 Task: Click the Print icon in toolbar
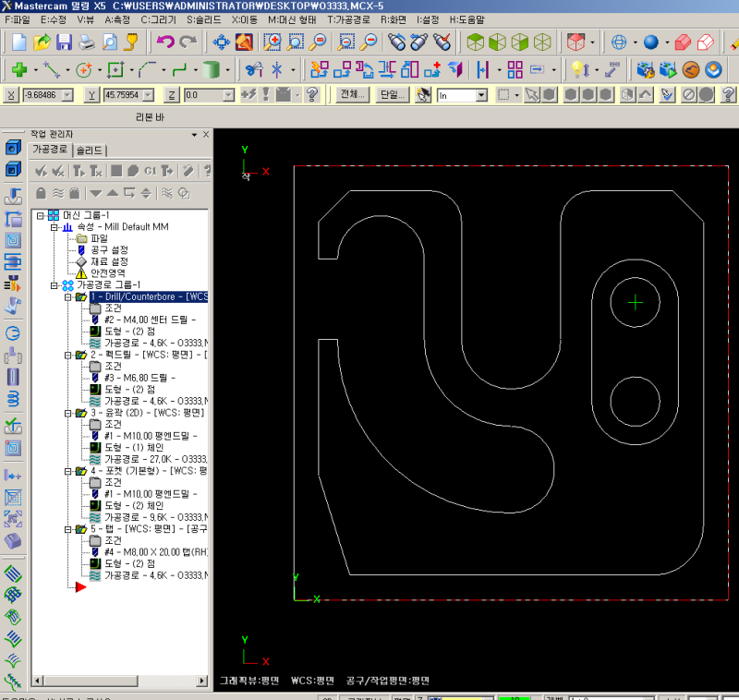87,42
